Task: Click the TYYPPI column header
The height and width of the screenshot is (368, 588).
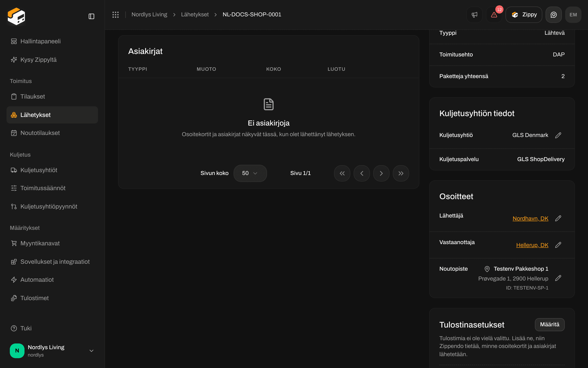Action: (138, 69)
